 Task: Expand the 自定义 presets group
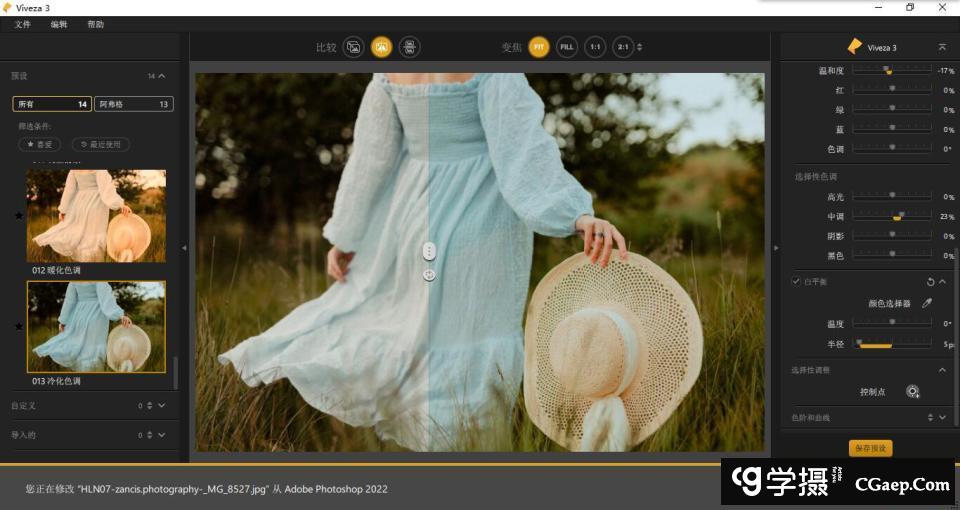[162, 405]
